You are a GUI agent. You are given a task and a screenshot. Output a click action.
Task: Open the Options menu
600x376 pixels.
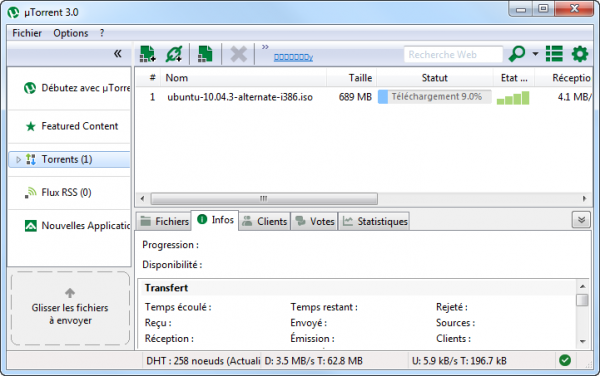[71, 33]
